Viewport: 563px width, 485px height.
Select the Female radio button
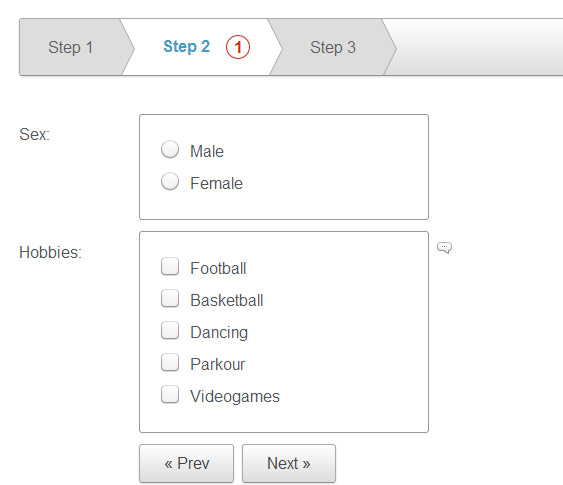click(170, 181)
